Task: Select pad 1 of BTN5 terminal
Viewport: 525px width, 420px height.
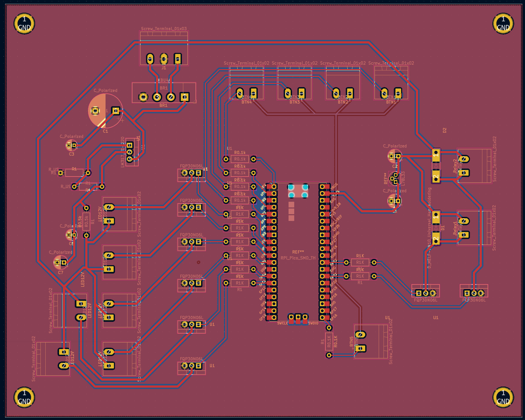Action: 360,349
